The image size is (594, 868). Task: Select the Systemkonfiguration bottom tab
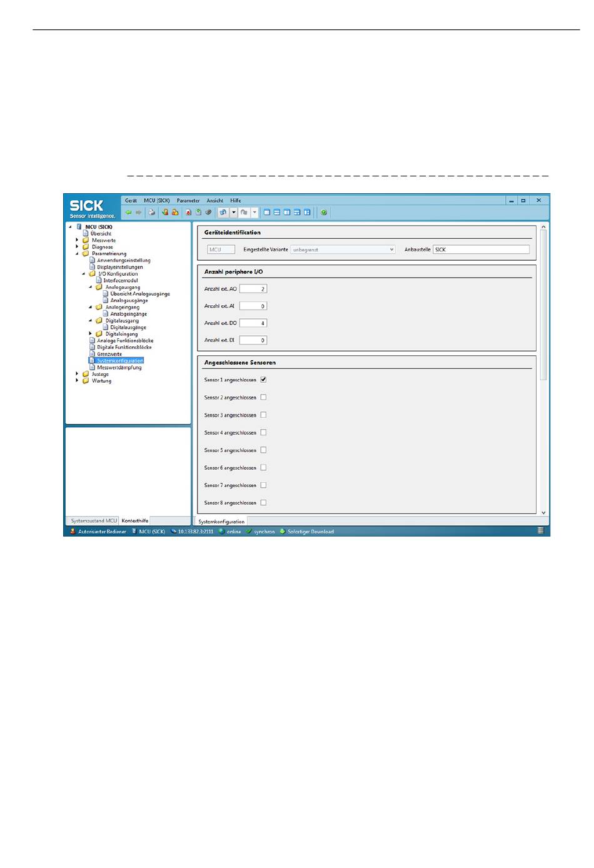pos(221,522)
